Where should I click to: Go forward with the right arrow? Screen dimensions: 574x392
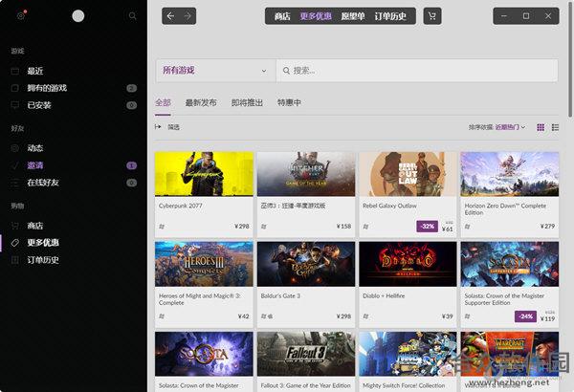pyautogui.click(x=188, y=16)
